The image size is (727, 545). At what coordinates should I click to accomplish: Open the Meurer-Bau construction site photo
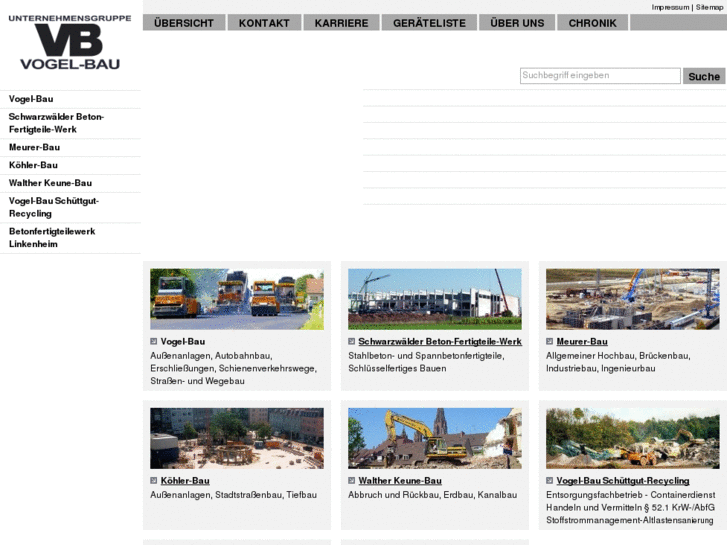(633, 299)
